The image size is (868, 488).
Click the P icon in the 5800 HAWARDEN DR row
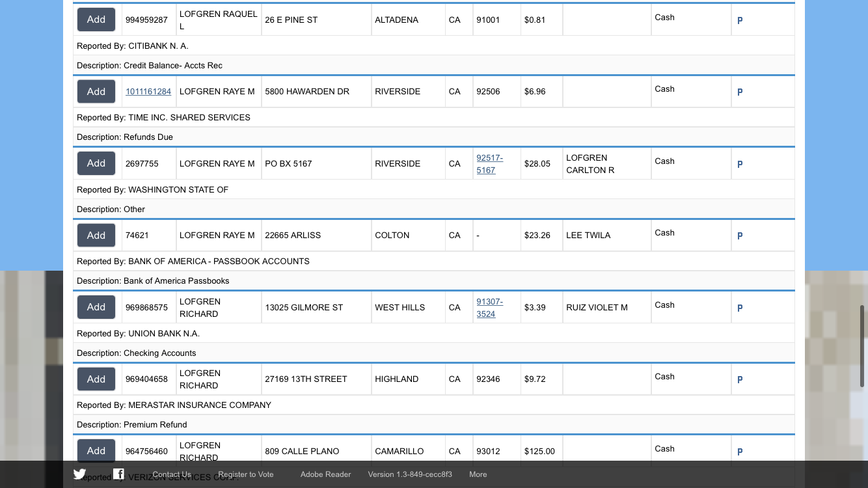coord(740,92)
